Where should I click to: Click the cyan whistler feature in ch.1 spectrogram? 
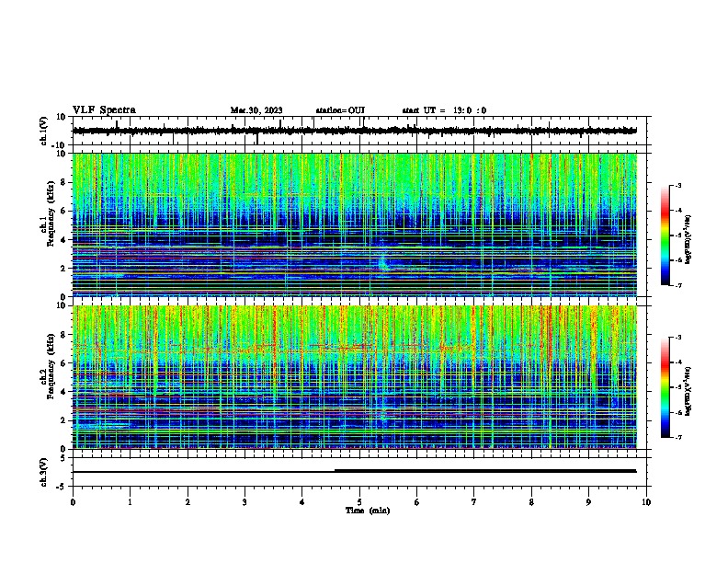coord(383,261)
